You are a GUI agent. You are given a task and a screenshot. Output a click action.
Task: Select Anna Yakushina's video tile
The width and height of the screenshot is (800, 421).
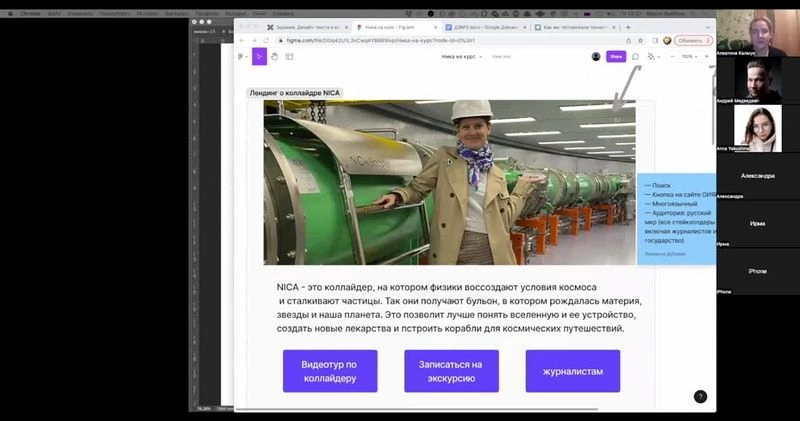click(x=758, y=129)
